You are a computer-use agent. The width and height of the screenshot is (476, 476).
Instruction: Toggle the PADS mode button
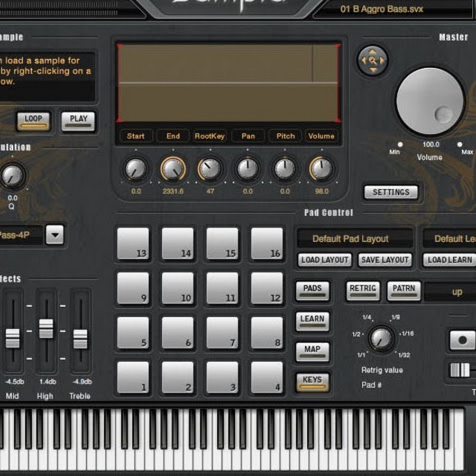(x=313, y=290)
